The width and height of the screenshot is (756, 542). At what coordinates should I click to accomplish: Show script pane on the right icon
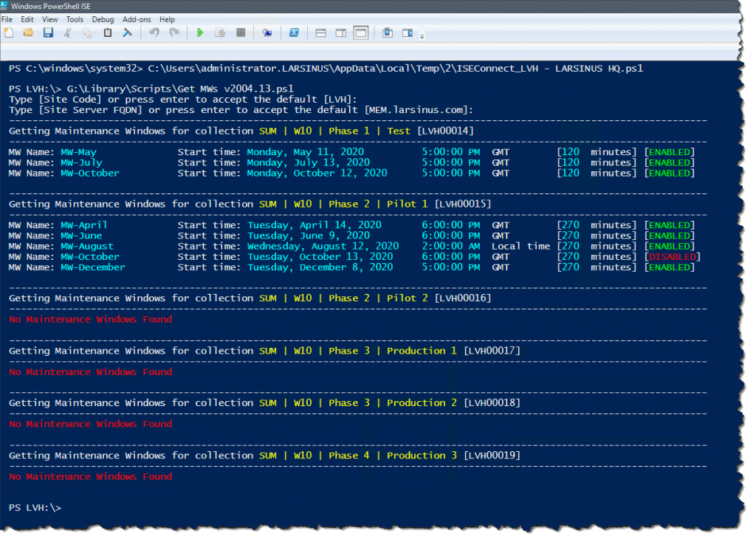(x=341, y=32)
